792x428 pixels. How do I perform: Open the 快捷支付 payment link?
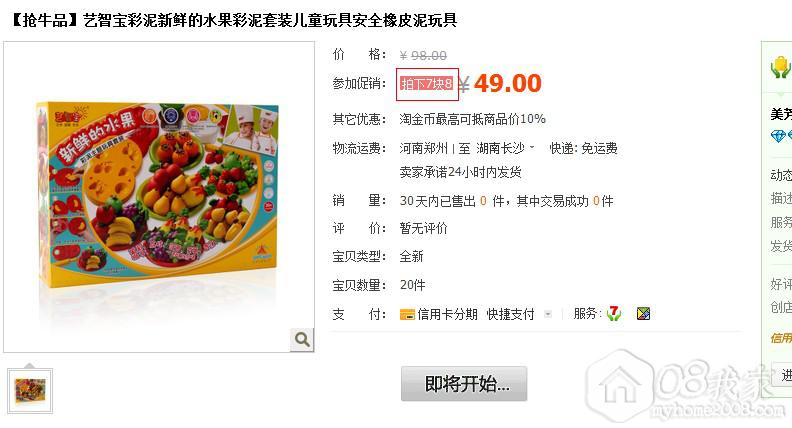click(510, 314)
